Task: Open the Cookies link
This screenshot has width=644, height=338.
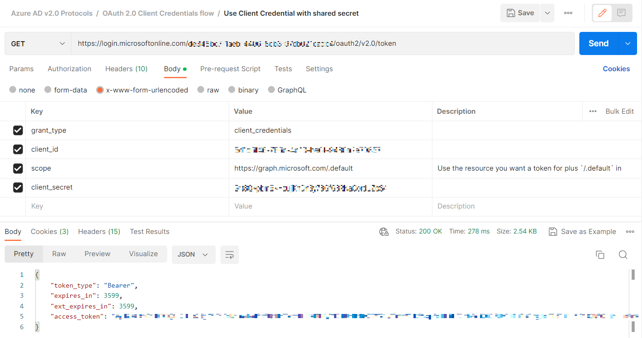Action: pos(616,69)
